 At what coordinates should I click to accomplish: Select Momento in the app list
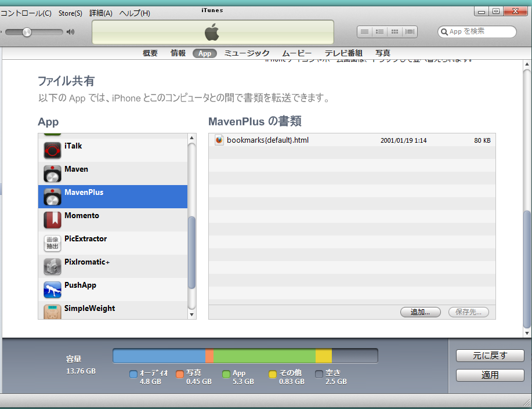point(113,220)
